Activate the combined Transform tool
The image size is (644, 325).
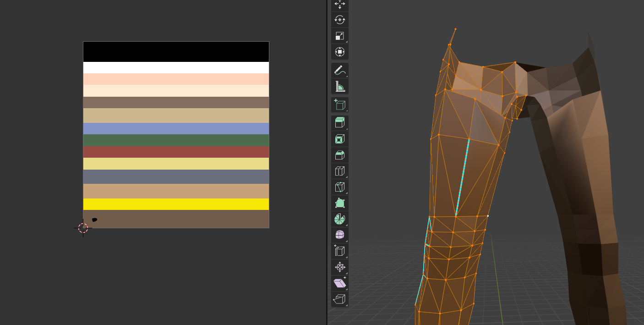[x=339, y=52]
